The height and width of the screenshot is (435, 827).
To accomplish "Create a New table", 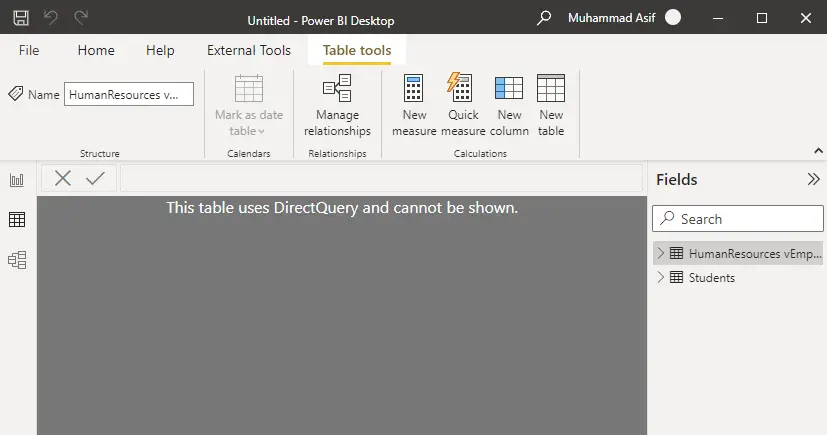I will click(x=551, y=106).
